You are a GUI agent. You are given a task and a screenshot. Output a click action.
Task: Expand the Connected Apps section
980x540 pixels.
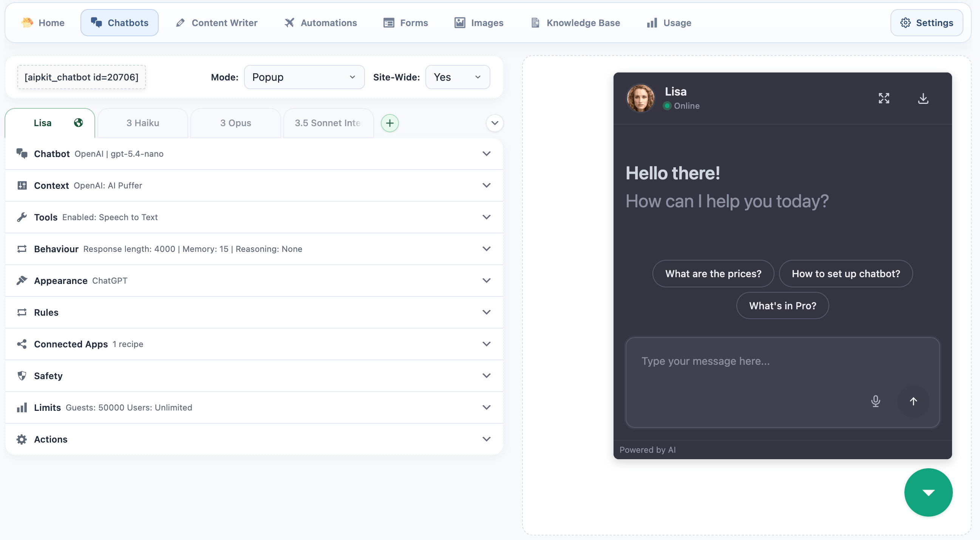[254, 344]
